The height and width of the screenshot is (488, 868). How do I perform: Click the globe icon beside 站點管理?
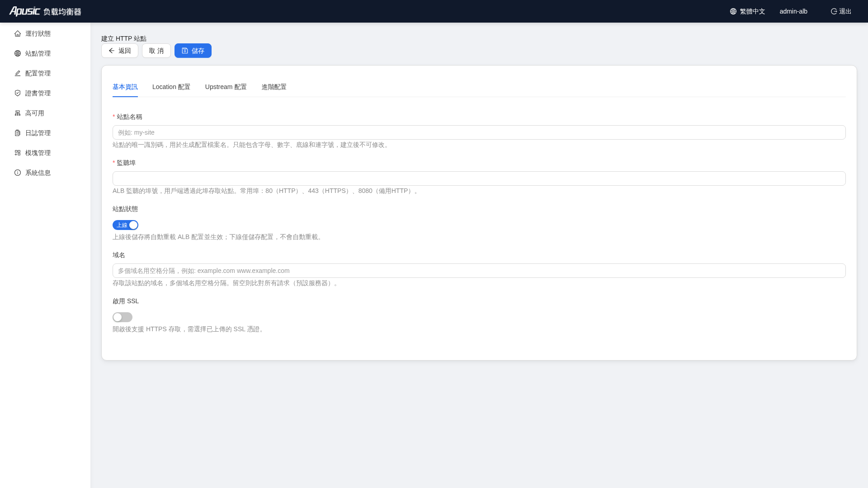[x=18, y=53]
